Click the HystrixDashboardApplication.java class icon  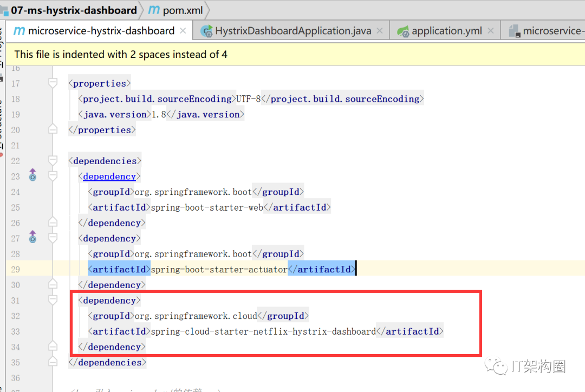pos(206,31)
